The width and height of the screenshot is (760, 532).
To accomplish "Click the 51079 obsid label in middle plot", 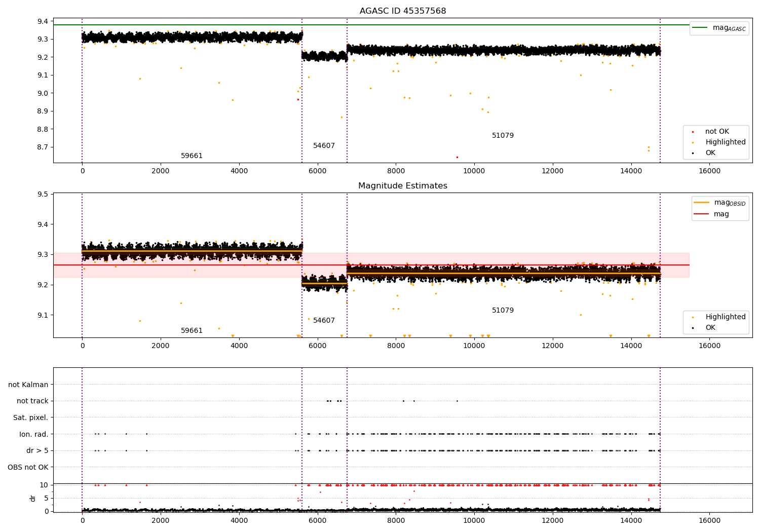I will click(503, 311).
